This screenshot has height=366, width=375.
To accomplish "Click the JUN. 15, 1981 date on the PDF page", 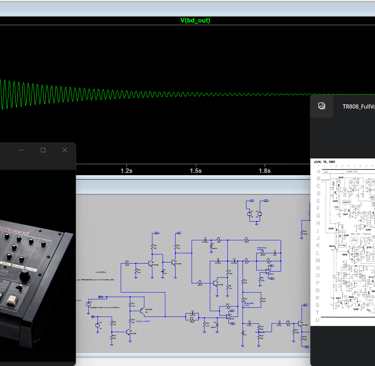I will click(324, 162).
